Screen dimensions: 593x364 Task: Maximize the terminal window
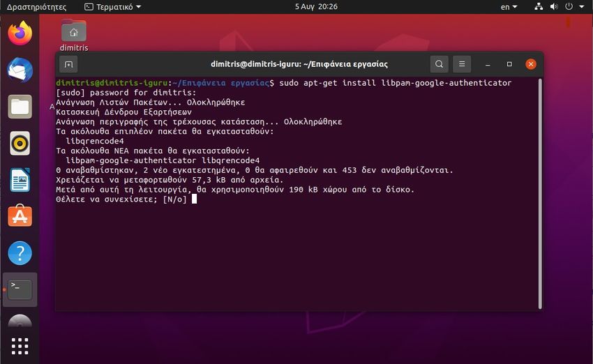509,64
